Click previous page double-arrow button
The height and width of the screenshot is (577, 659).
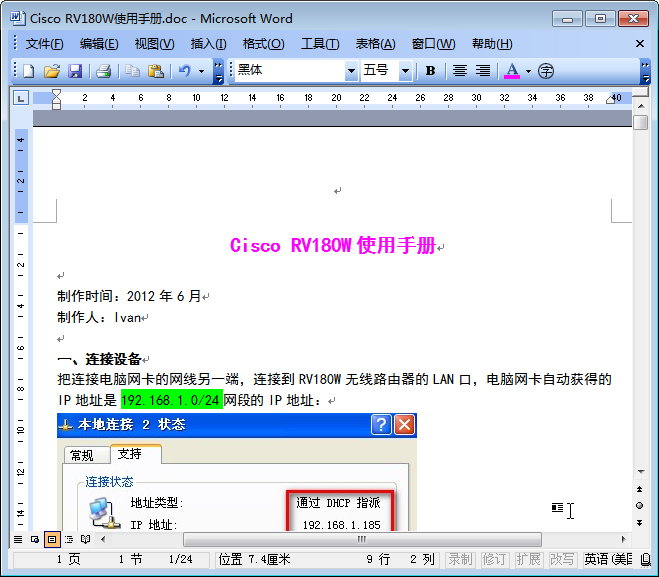coord(640,489)
